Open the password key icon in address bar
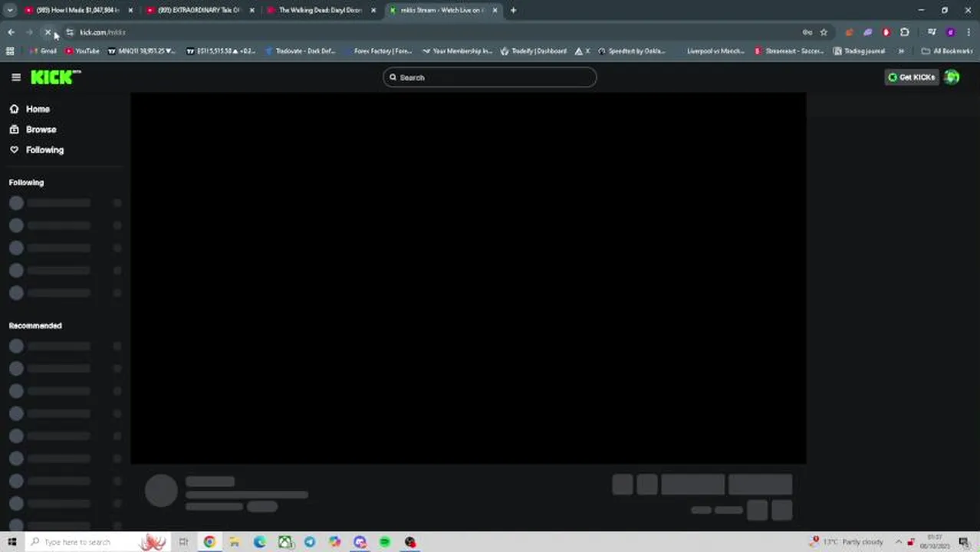 click(807, 32)
